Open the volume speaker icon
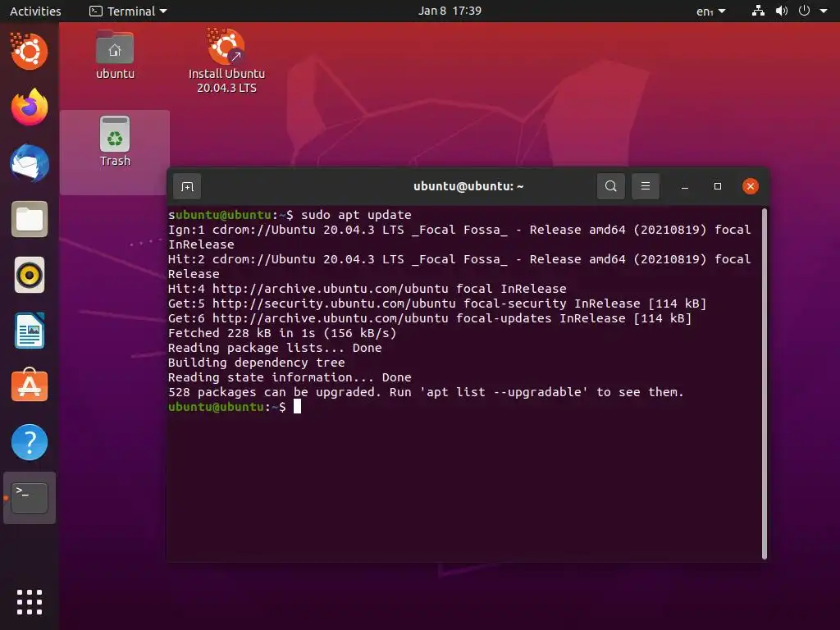The width and height of the screenshot is (840, 630). click(782, 11)
